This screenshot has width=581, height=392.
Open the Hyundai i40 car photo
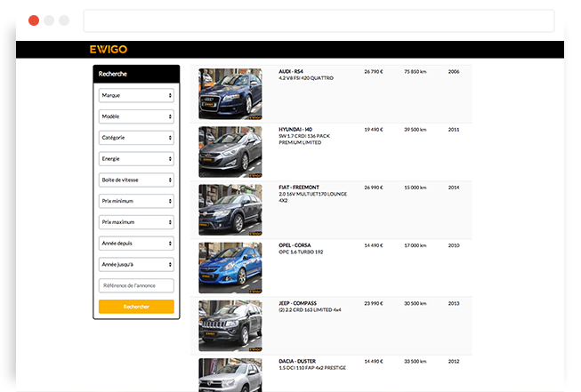point(230,152)
